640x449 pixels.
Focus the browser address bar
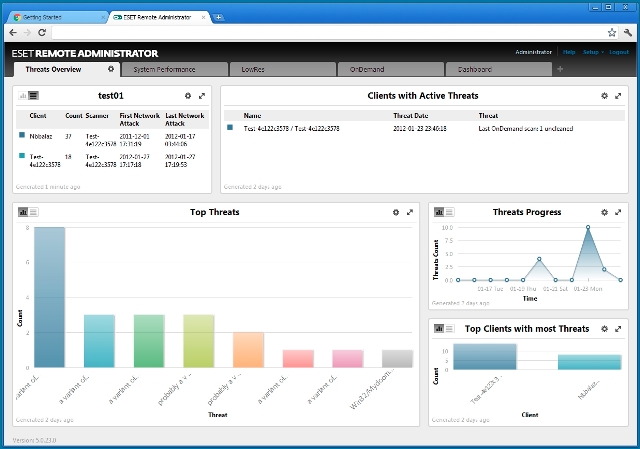(x=329, y=33)
